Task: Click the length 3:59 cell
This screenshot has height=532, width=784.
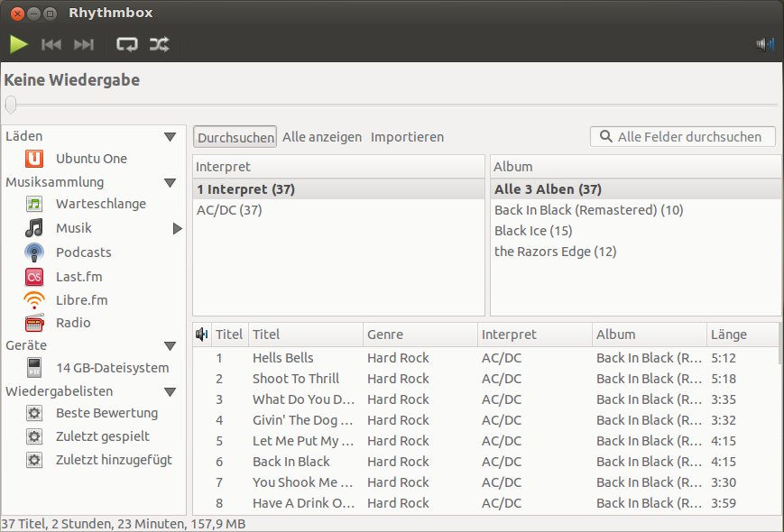Action: click(724, 503)
